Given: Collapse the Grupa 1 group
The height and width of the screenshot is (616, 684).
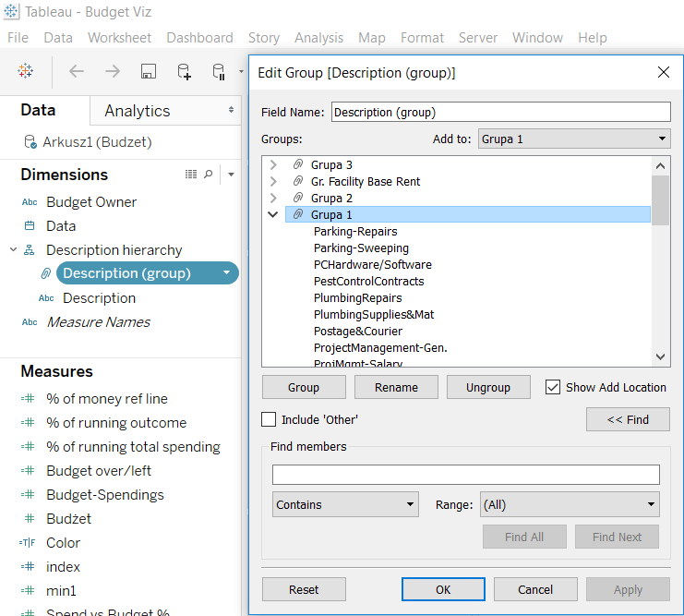Looking at the screenshot, I should 273,214.
